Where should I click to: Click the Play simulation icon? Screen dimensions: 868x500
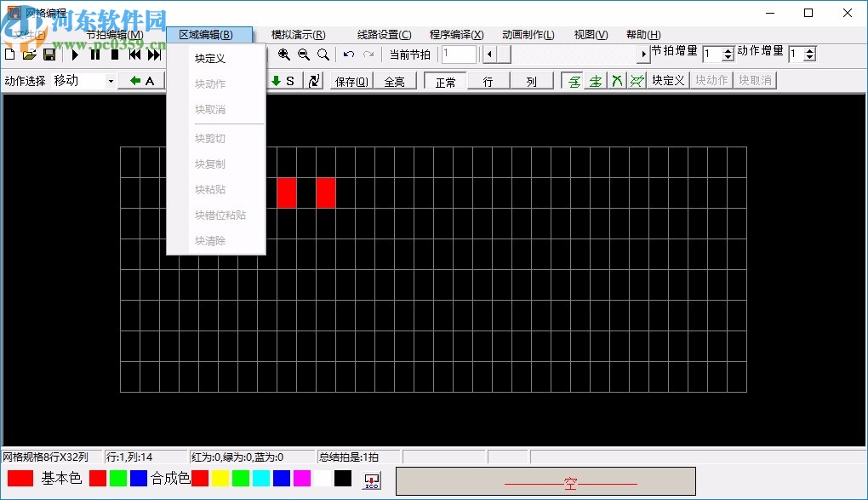click(x=76, y=55)
